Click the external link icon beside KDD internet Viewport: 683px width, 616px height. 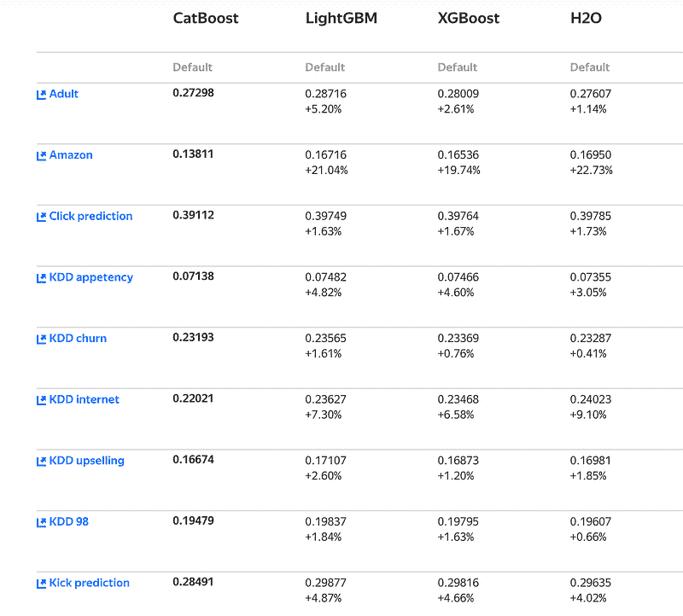click(41, 400)
